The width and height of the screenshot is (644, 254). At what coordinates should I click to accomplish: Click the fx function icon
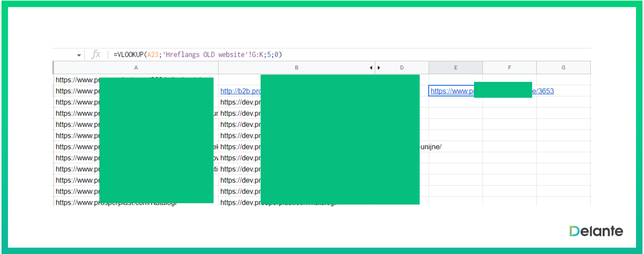pos(96,54)
